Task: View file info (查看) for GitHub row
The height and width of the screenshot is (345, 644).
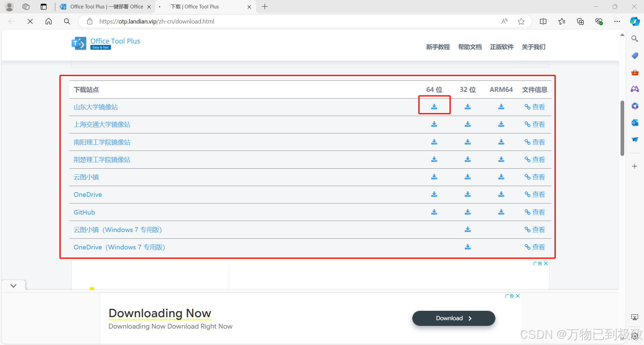Action: (x=535, y=212)
